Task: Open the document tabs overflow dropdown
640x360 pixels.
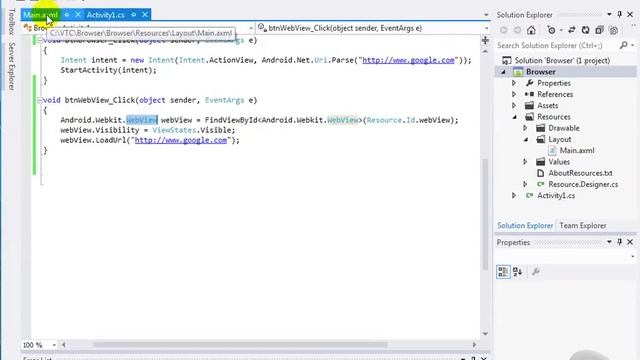Action: pos(486,15)
